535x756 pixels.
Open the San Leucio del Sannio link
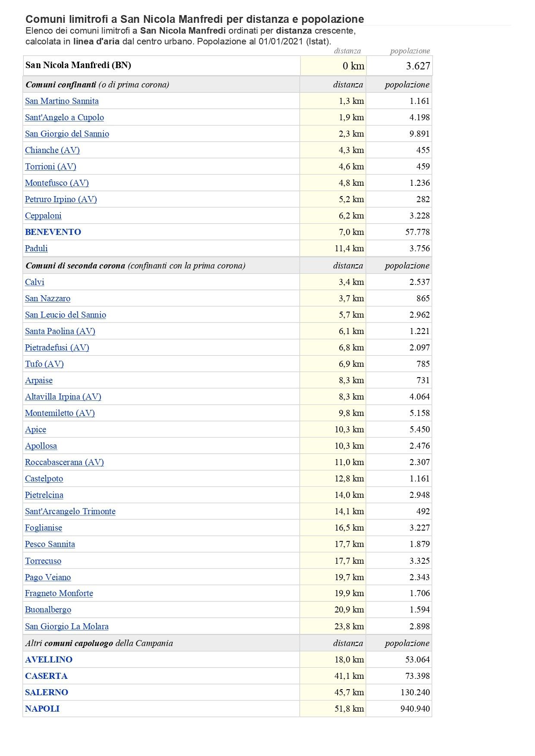pos(66,315)
